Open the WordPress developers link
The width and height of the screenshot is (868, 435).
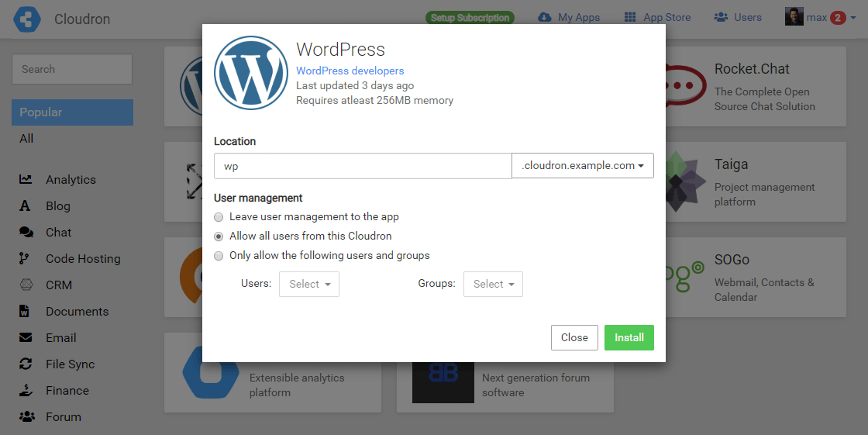point(350,71)
